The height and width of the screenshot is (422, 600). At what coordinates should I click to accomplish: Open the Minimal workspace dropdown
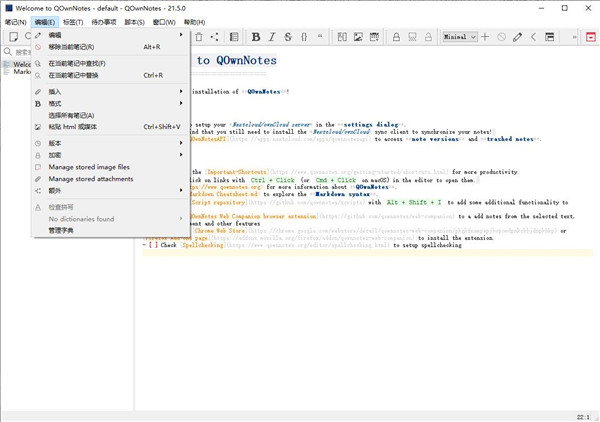coord(459,37)
